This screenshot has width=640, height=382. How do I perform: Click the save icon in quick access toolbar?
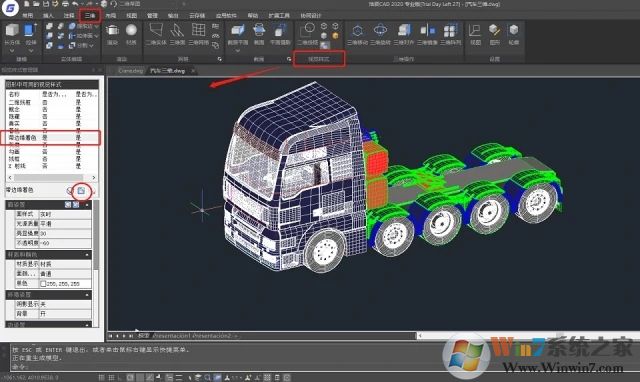tap(45, 4)
